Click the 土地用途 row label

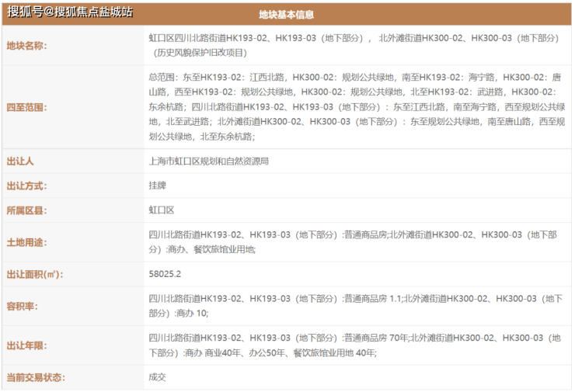[27, 242]
